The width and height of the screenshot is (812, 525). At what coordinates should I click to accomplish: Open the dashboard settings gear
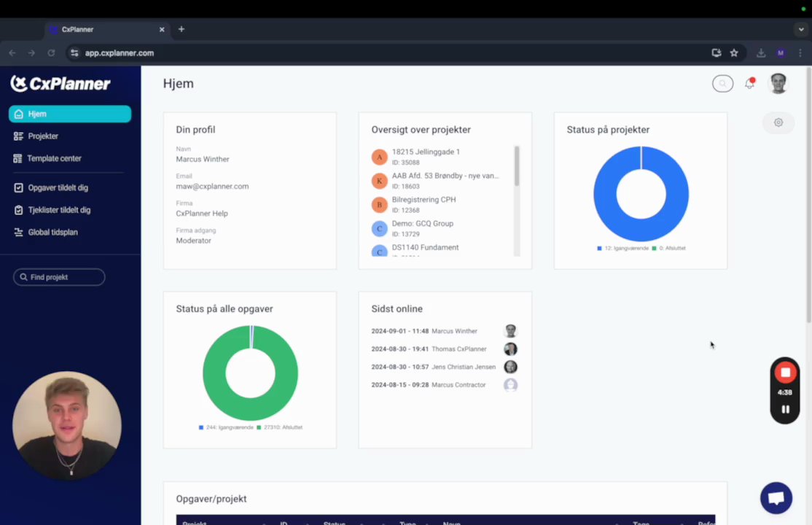pyautogui.click(x=778, y=122)
